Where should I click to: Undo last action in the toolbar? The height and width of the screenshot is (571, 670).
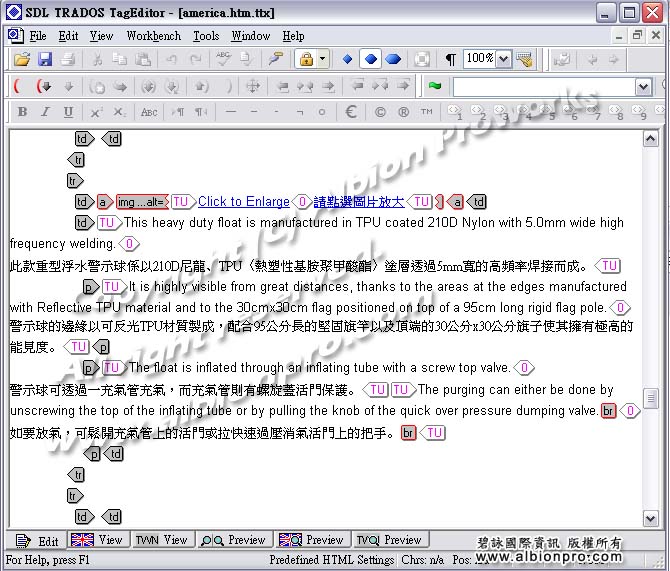172,59
